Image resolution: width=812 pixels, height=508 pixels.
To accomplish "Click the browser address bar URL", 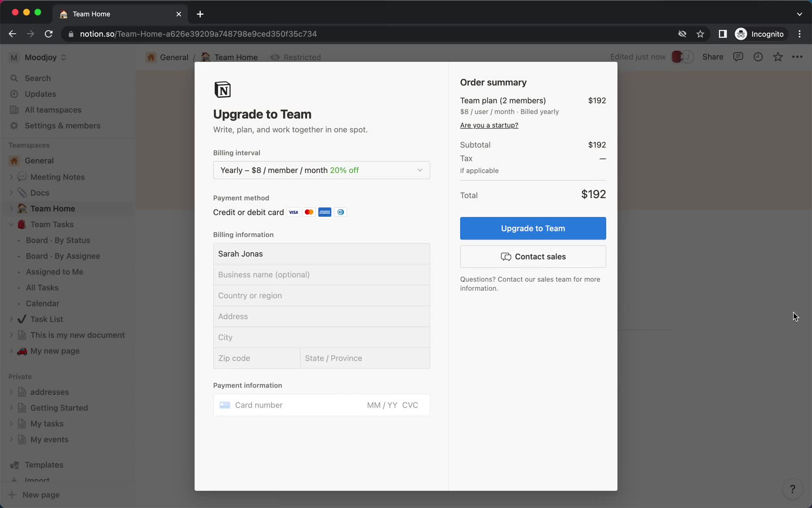I will tap(198, 34).
